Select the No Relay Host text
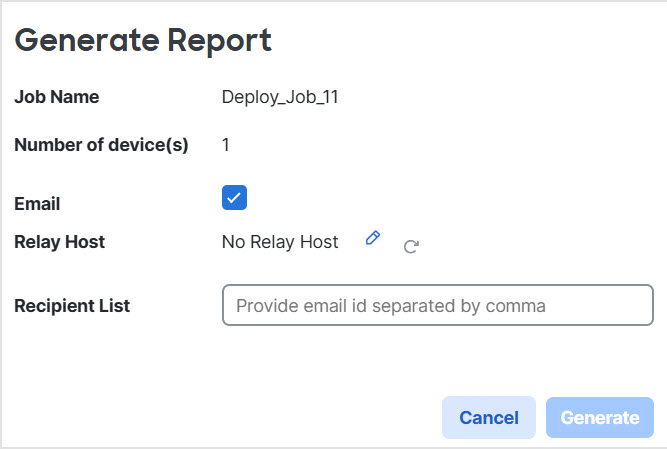 pyautogui.click(x=280, y=241)
